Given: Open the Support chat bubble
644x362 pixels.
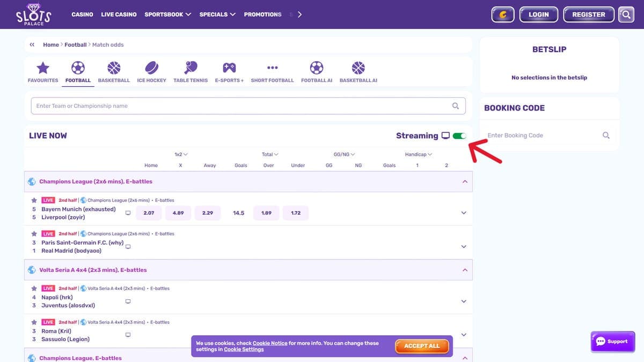Looking at the screenshot, I should point(612,342).
